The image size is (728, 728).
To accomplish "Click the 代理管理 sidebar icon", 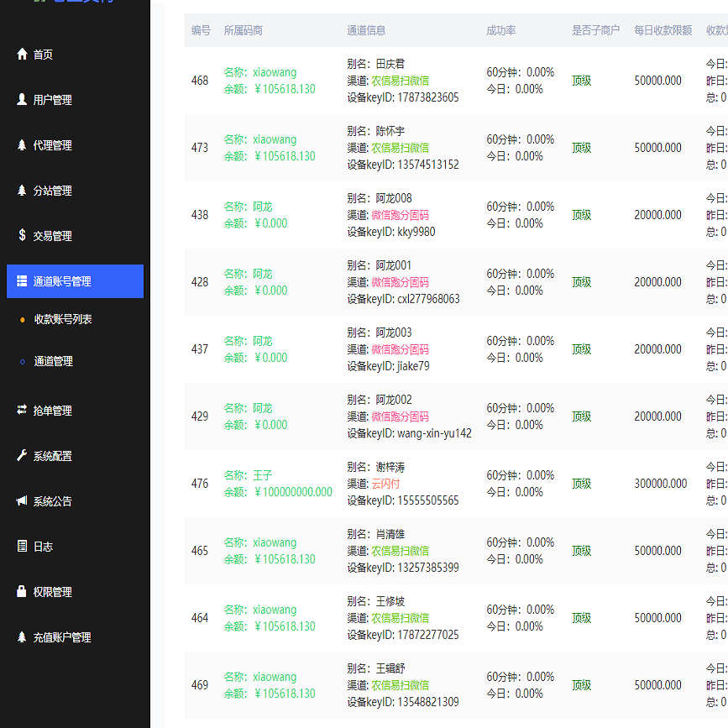I will (x=22, y=144).
